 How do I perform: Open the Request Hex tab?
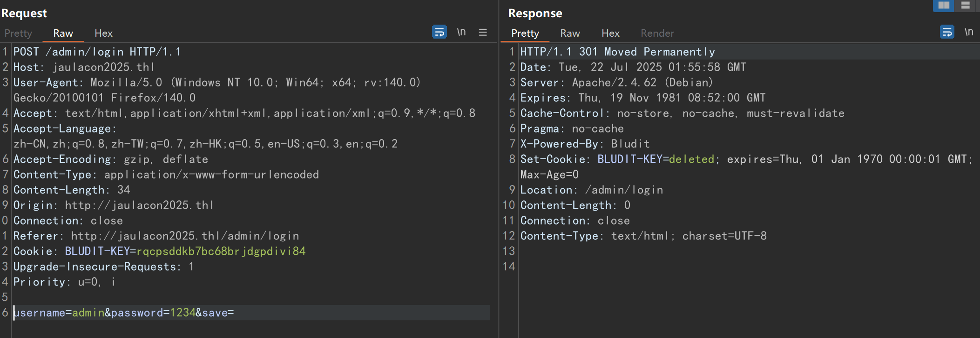pyautogui.click(x=103, y=33)
